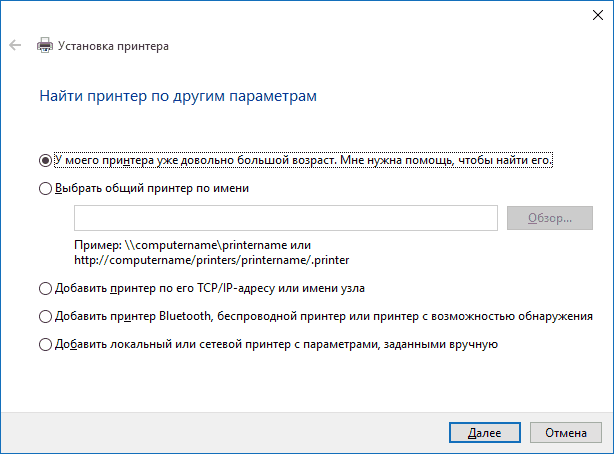Focus the shared printer name text field
614x454 pixels.
click(285, 218)
